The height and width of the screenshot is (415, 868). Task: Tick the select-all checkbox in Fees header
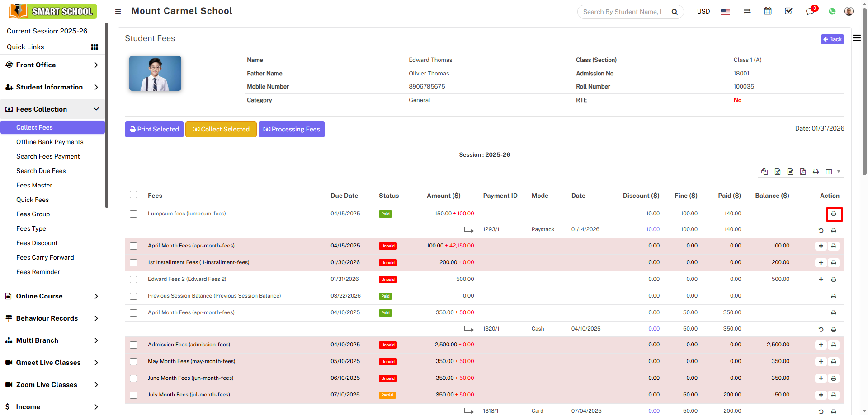click(x=133, y=195)
